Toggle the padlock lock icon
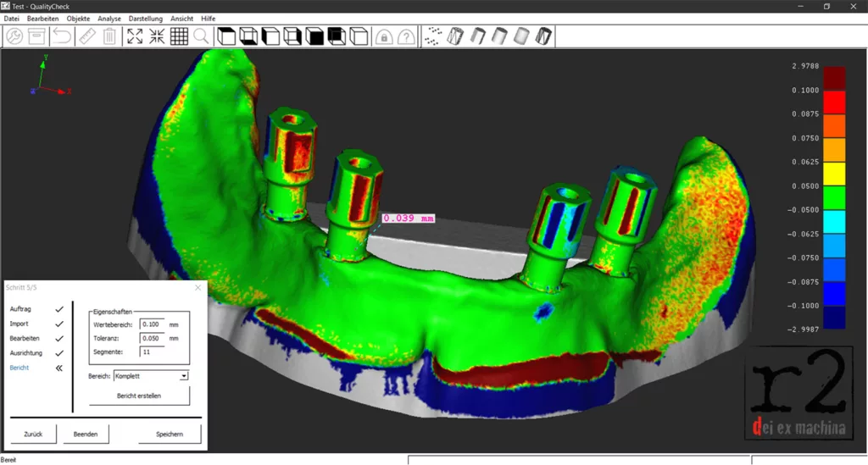The image size is (868, 465). pyautogui.click(x=384, y=37)
